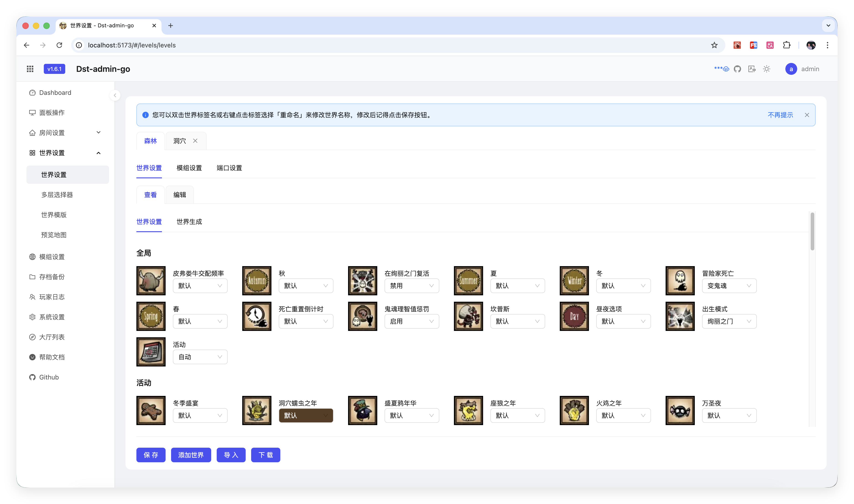The height and width of the screenshot is (504, 854).
Task: Open the 冒险家死亡 dropdown
Action: (729, 286)
